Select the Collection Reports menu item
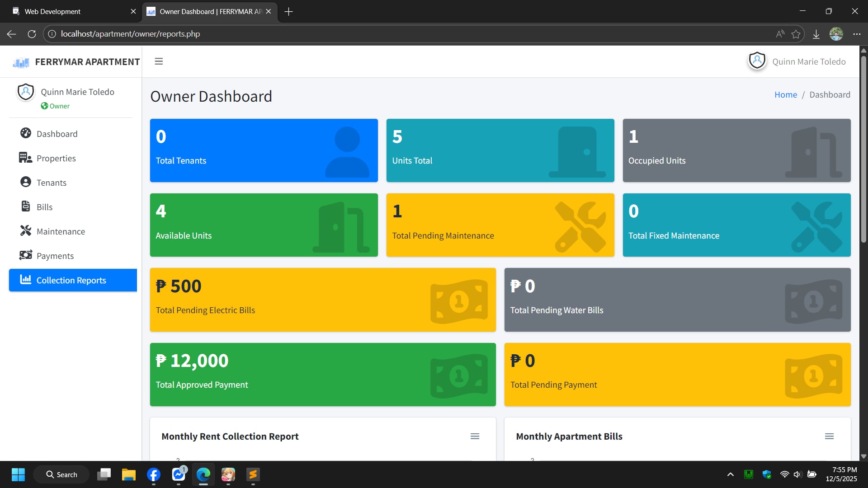This screenshot has height=488, width=868. [x=73, y=280]
